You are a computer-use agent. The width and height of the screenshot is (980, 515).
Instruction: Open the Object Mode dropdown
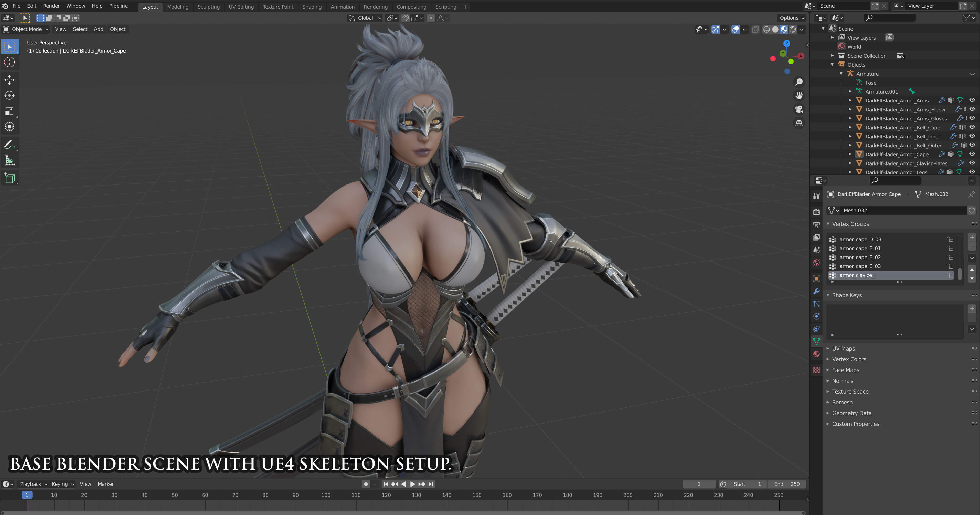[x=26, y=29]
